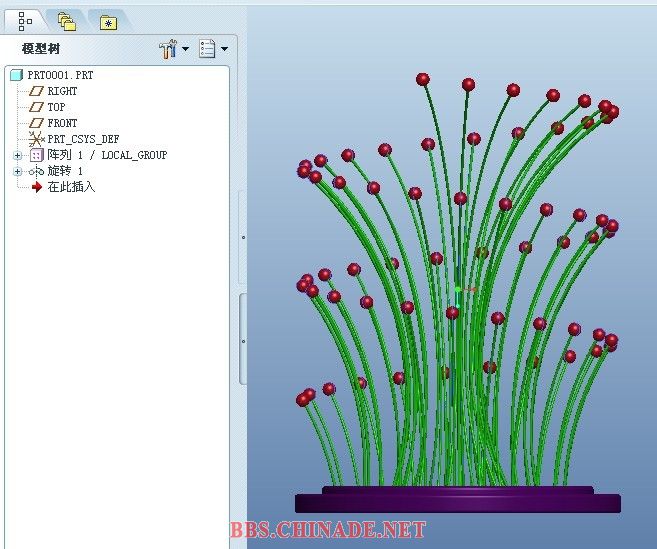Click the model tree show list icon
Image resolution: width=657 pixels, height=549 pixels.
click(207, 48)
